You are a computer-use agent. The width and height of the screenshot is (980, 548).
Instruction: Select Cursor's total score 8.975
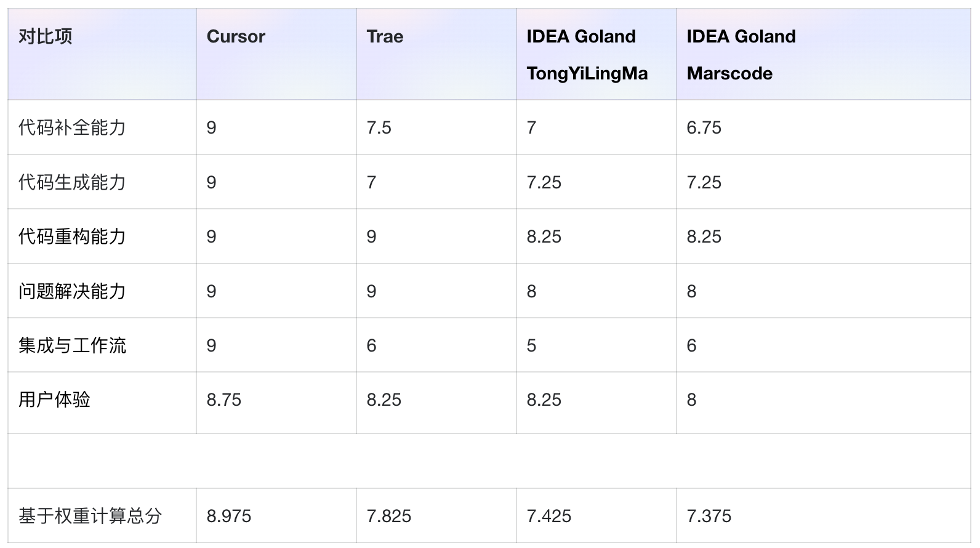click(229, 516)
